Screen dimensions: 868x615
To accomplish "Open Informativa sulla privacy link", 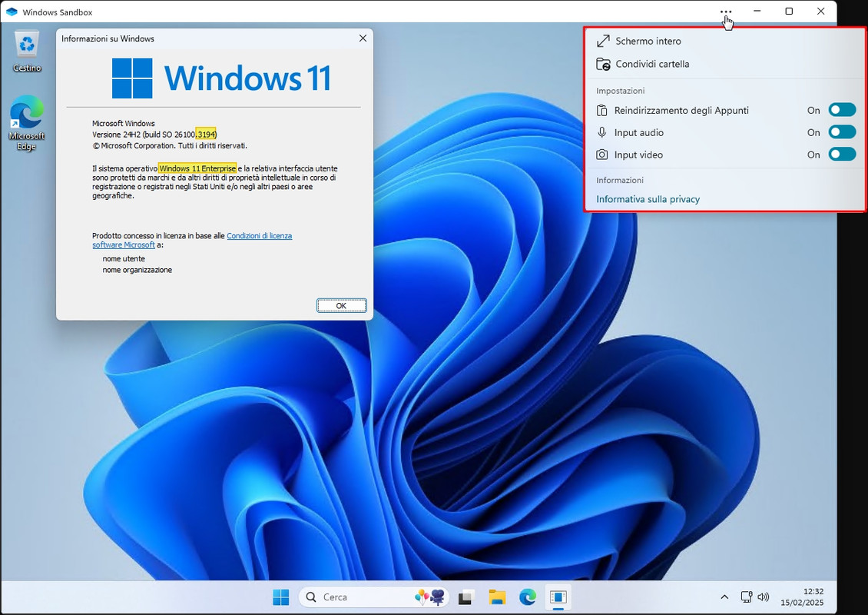I will [648, 199].
